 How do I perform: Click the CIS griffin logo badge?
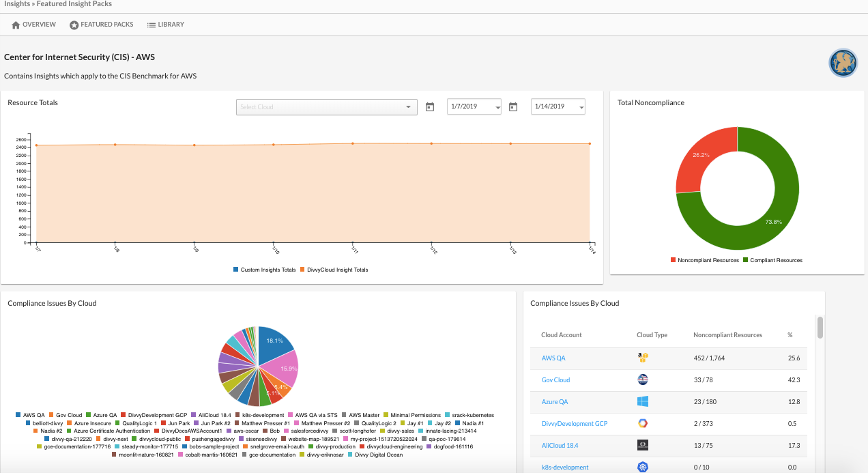tap(843, 63)
